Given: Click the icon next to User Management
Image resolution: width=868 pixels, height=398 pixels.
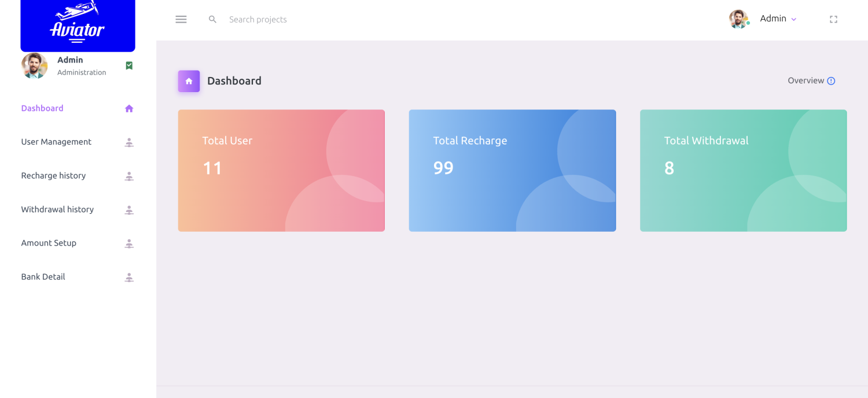Looking at the screenshot, I should point(129,143).
